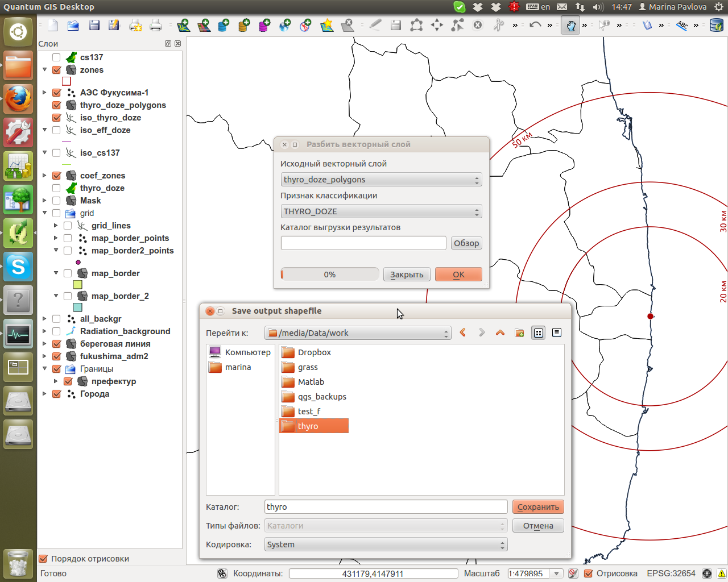Expand the Radiation_background layer tree
Viewport: 728px width, 582px height.
pyautogui.click(x=44, y=331)
